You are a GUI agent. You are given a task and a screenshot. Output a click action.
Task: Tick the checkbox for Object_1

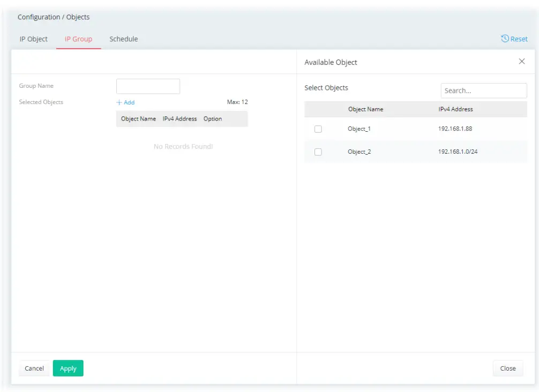pyautogui.click(x=318, y=129)
